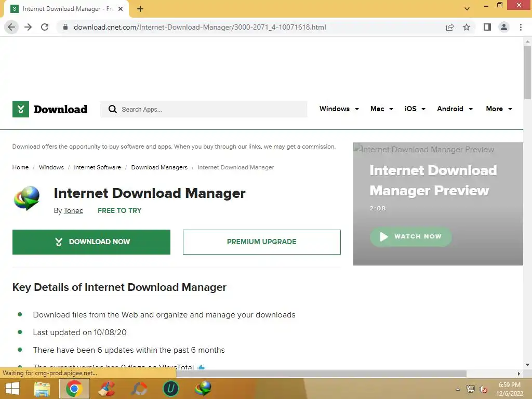Click the Home breadcrumb link

tap(20, 167)
